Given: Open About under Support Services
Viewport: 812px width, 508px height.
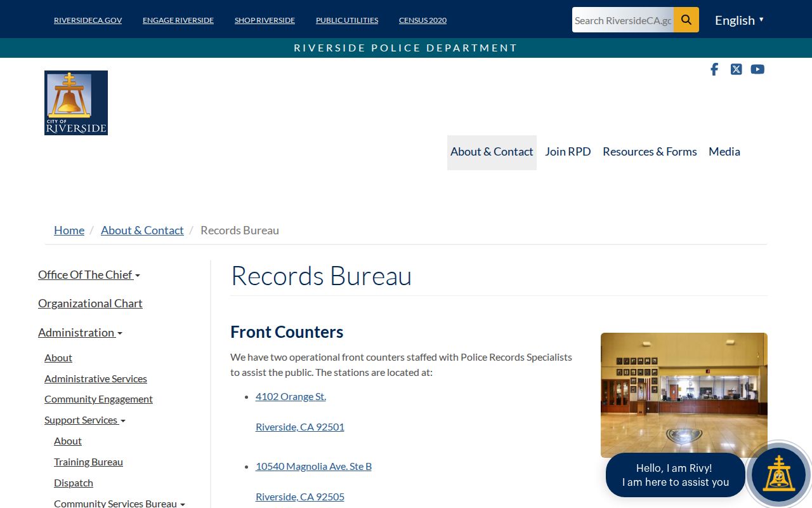Looking at the screenshot, I should [x=68, y=441].
